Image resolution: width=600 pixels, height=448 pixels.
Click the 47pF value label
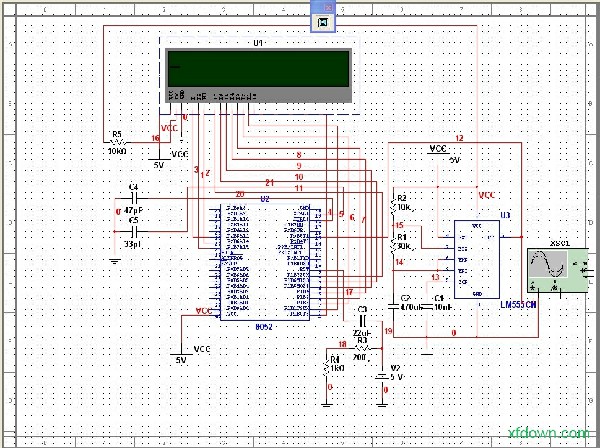point(134,210)
